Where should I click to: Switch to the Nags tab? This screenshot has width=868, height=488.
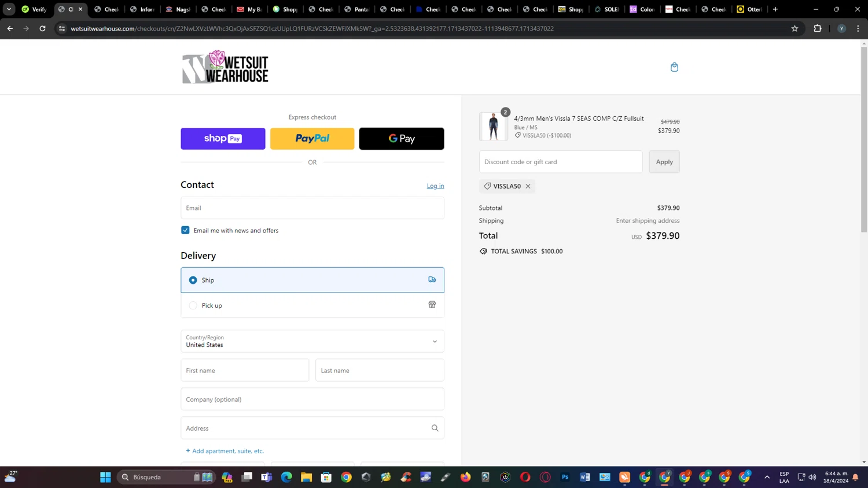coord(178,9)
